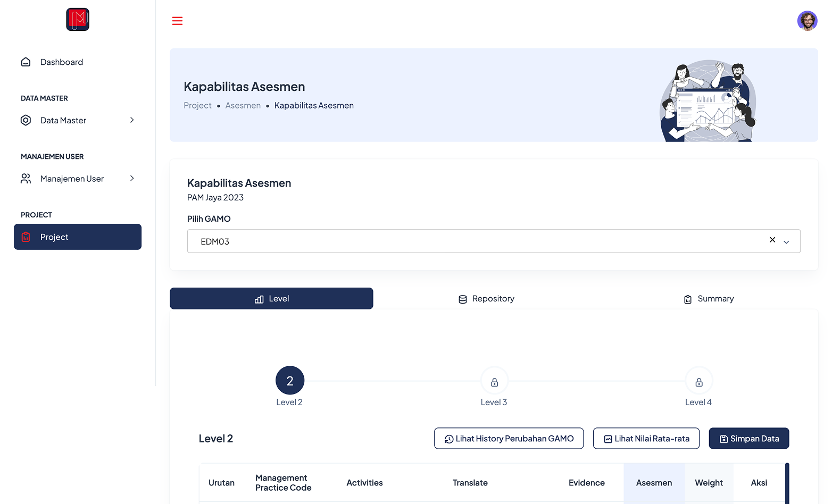Click the database icon on Repository tab

tap(462, 298)
